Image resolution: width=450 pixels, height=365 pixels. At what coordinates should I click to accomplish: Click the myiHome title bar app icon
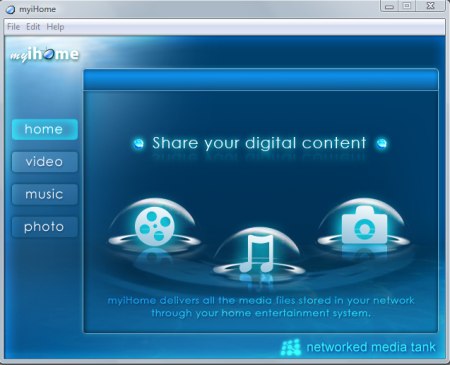pyautogui.click(x=11, y=9)
